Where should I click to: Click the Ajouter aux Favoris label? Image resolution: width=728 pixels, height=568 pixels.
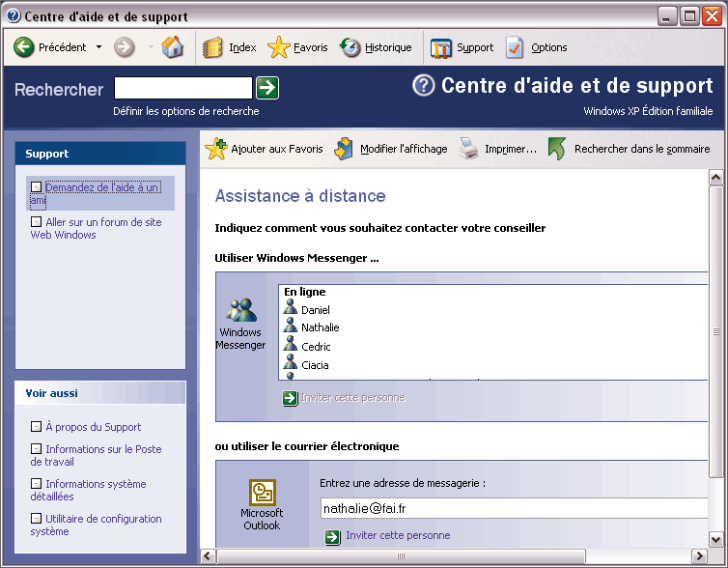pos(277,149)
